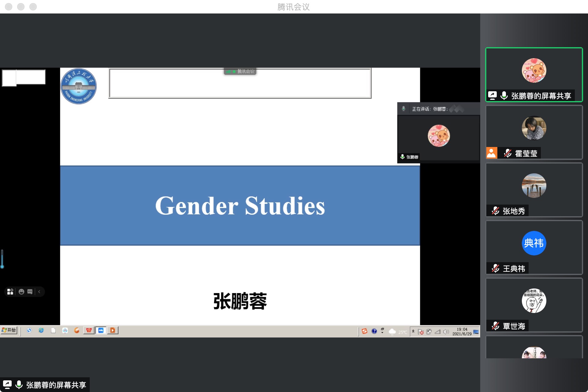588x392 pixels.
Task: Open the Internet Explorer quick launch icon
Action: tap(41, 330)
